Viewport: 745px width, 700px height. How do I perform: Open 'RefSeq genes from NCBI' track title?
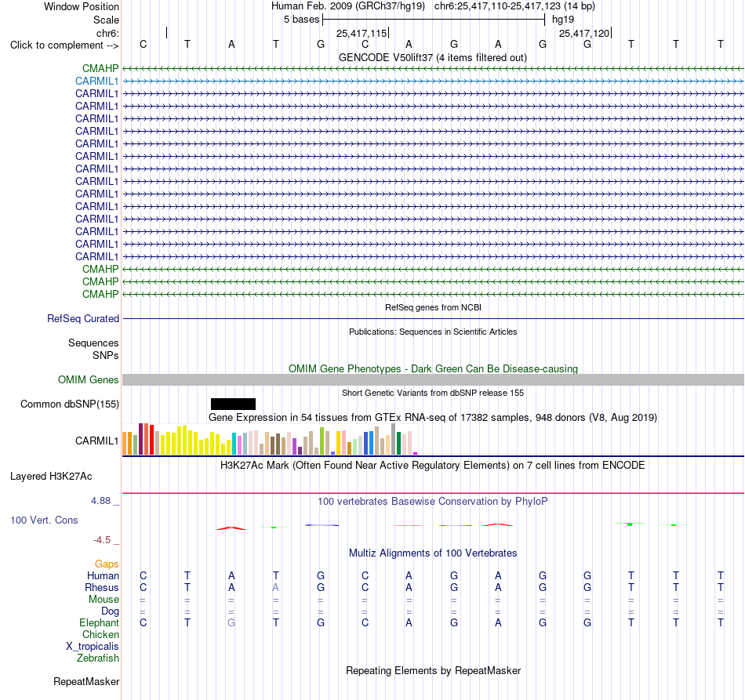click(x=433, y=307)
